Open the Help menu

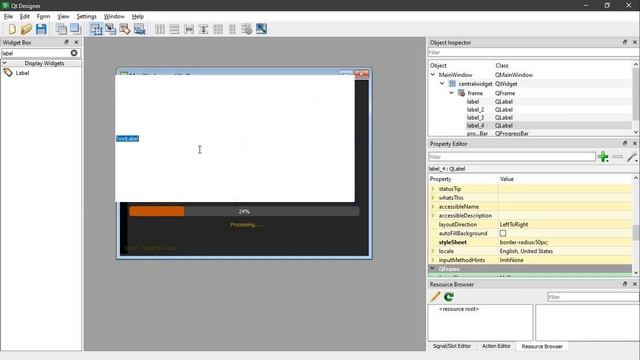(138, 16)
